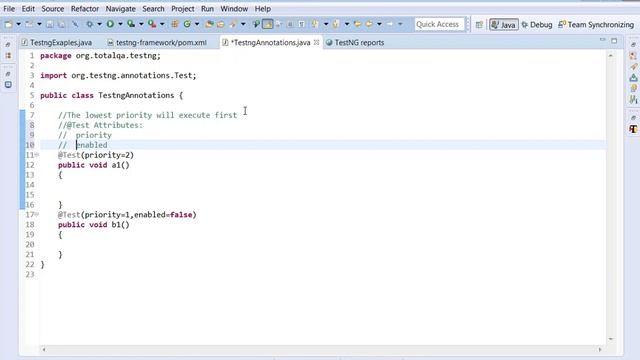Open the Help menu

click(262, 9)
